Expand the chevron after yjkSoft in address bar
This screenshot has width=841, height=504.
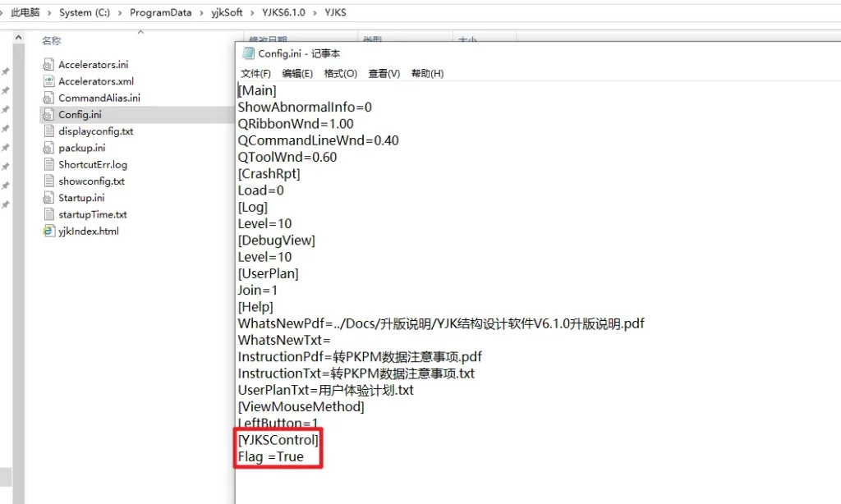coord(251,12)
